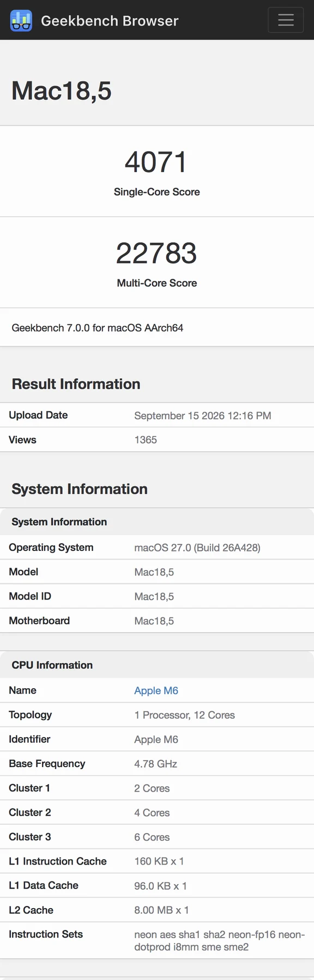Open the hamburger navigation menu
This screenshot has width=314, height=980.
coord(286,20)
